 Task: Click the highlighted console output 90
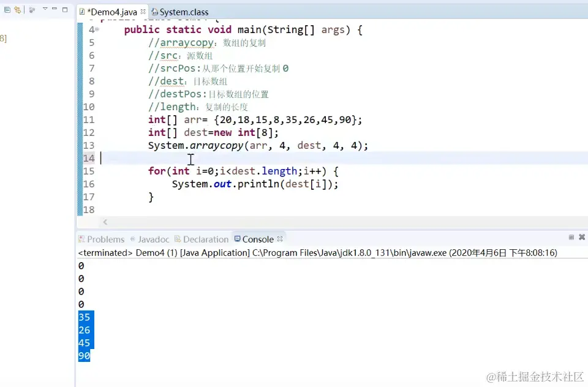85,356
